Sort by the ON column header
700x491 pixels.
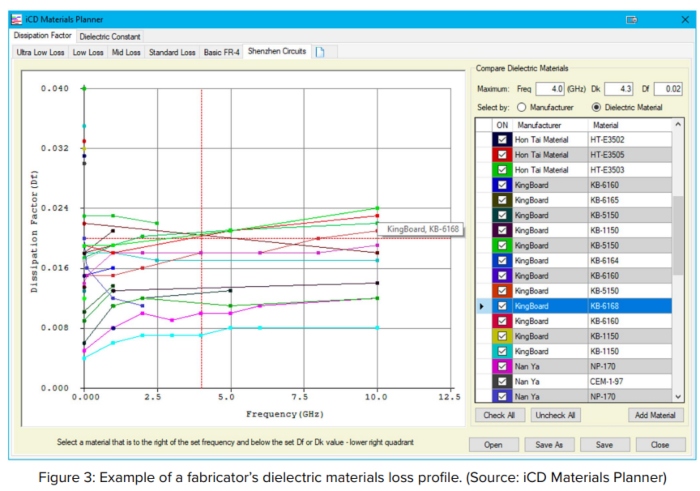[x=502, y=125]
